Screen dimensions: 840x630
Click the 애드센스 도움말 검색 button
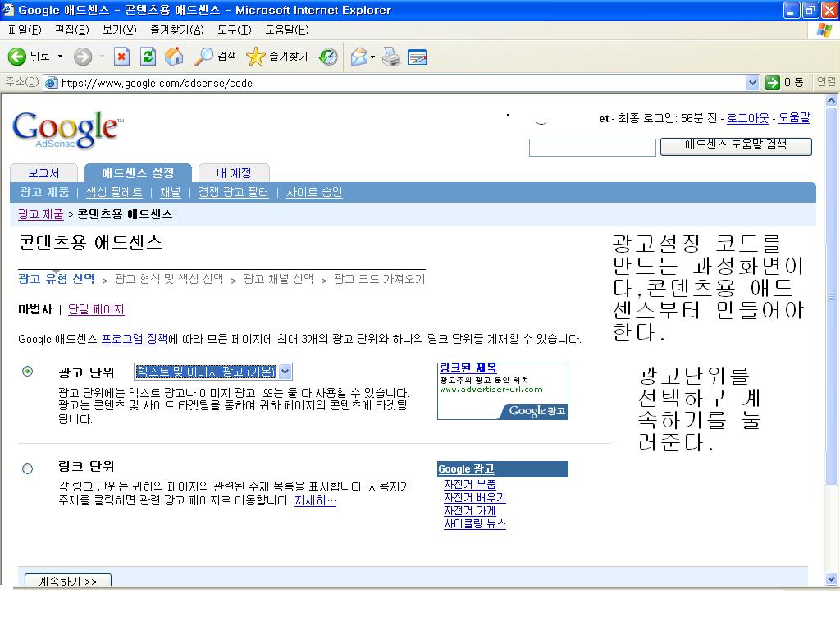[736, 146]
